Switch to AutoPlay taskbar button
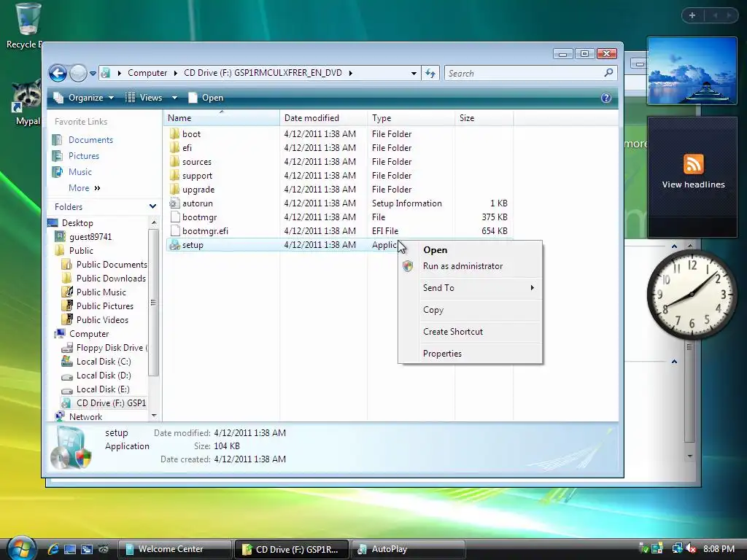The height and width of the screenshot is (560, 747). click(408, 549)
